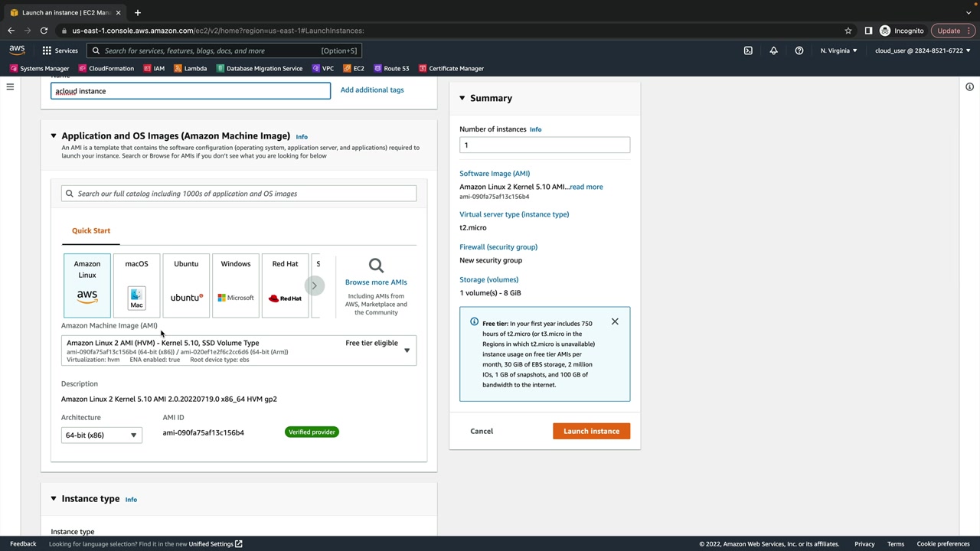The width and height of the screenshot is (980, 551).
Task: Collapse the Application and OS Images section
Action: point(54,136)
